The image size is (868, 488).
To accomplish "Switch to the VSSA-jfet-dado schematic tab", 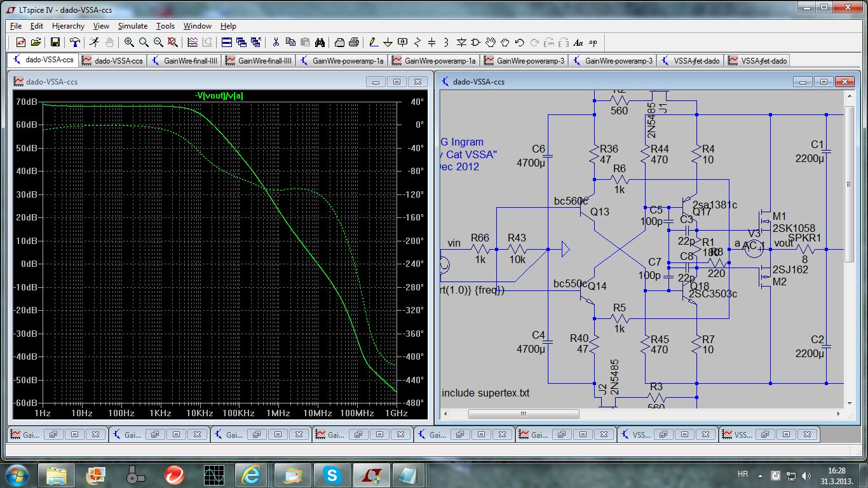I will 689,61.
